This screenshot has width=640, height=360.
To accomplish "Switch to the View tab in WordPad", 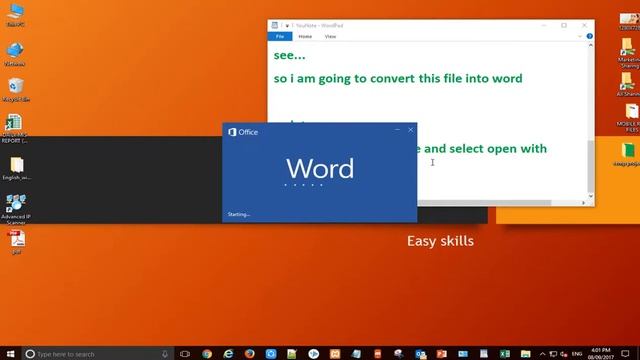I will point(330,36).
